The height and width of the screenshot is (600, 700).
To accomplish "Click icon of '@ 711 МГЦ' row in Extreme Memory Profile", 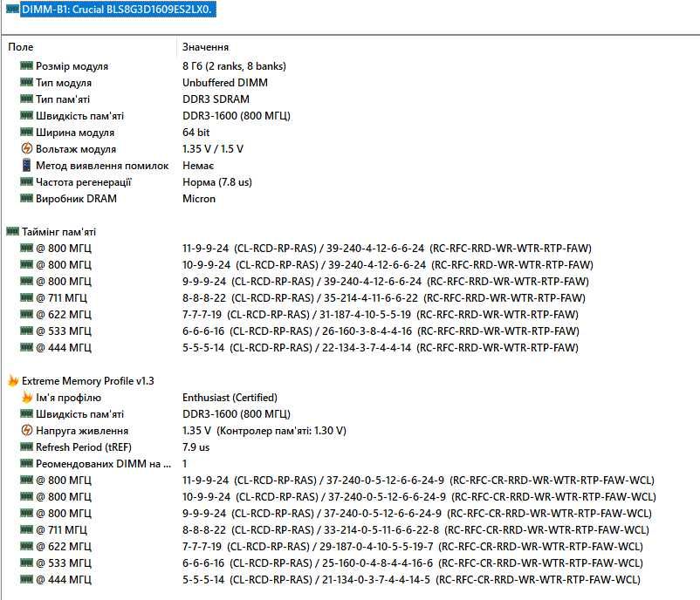I will [x=27, y=529].
